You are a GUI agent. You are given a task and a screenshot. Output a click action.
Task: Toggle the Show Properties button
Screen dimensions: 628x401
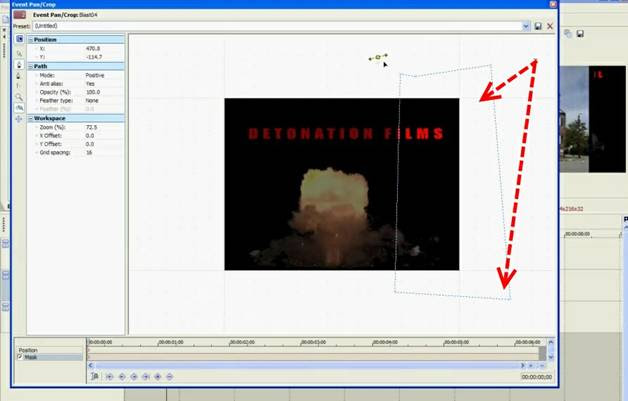(19, 39)
